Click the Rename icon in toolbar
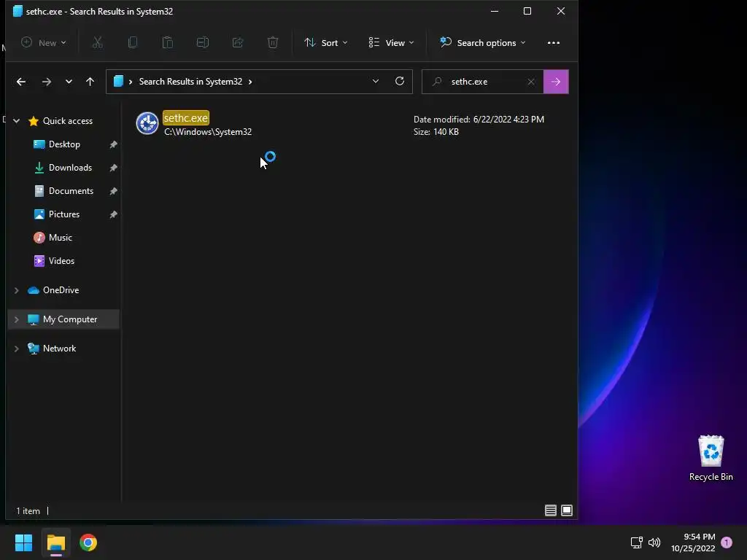Screen dimensions: 747x560 pyautogui.click(x=203, y=43)
